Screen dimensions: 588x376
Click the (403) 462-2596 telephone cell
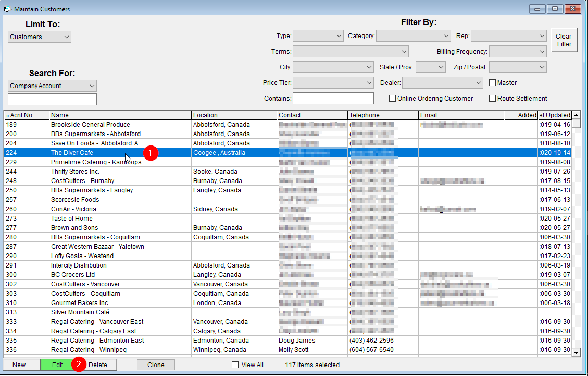tap(383, 341)
